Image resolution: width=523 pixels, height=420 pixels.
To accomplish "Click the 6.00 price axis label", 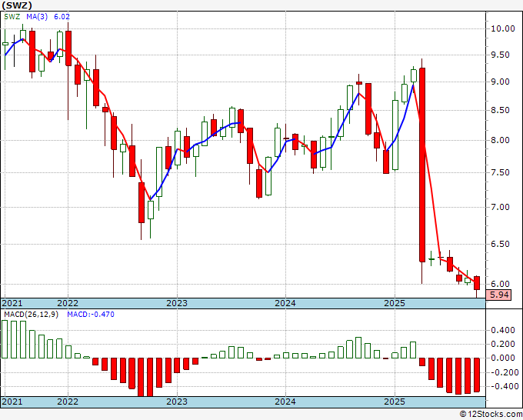I will tap(501, 284).
